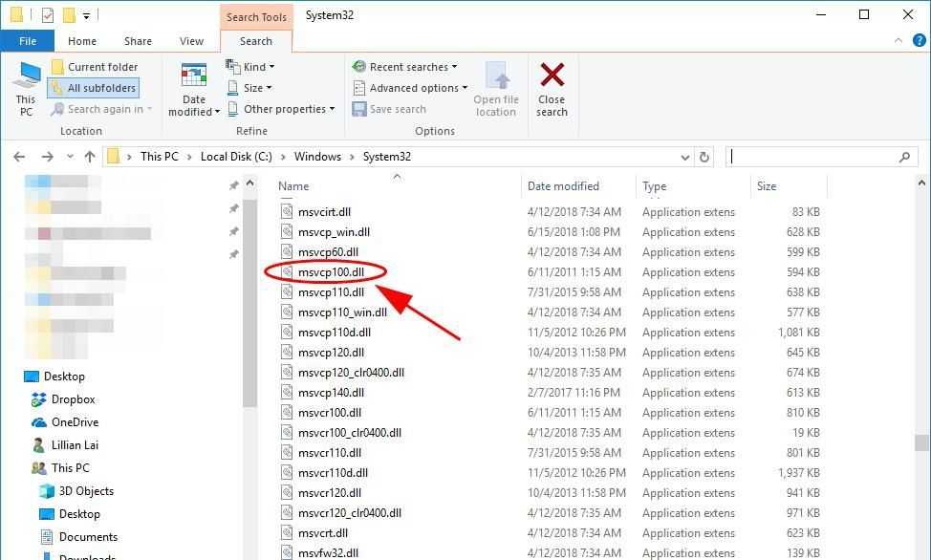Open the Recent searches dropdown

[404, 67]
